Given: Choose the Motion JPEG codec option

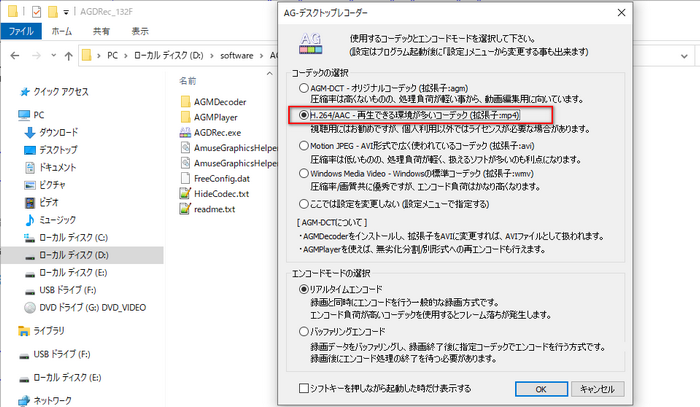Looking at the screenshot, I should click(304, 146).
